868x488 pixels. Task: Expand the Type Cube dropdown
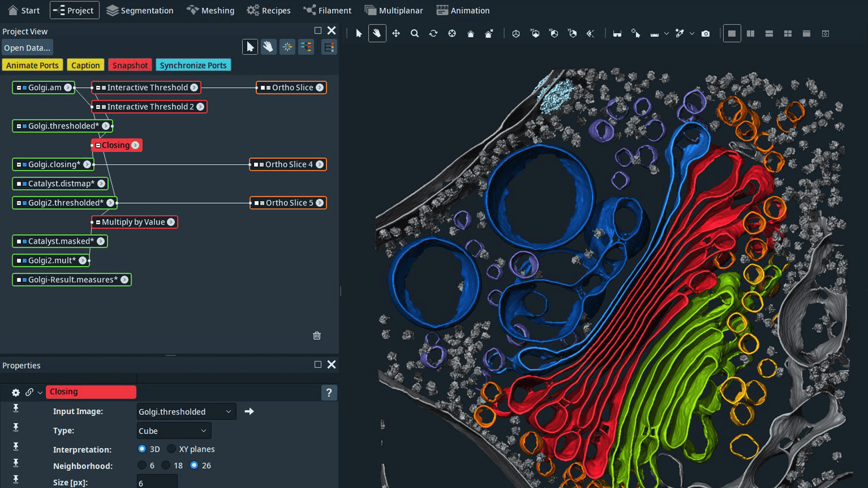tap(174, 431)
